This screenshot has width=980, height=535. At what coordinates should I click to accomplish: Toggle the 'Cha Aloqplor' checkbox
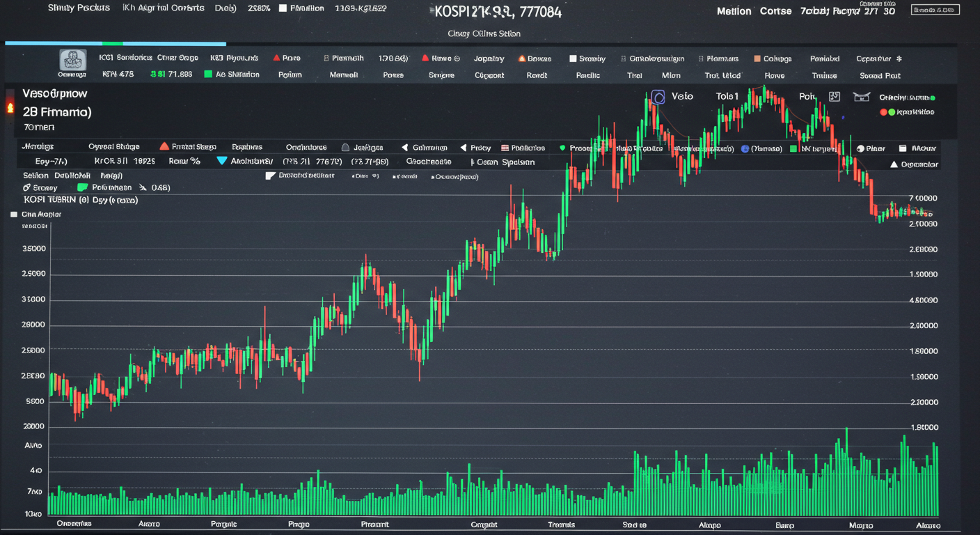[14, 215]
